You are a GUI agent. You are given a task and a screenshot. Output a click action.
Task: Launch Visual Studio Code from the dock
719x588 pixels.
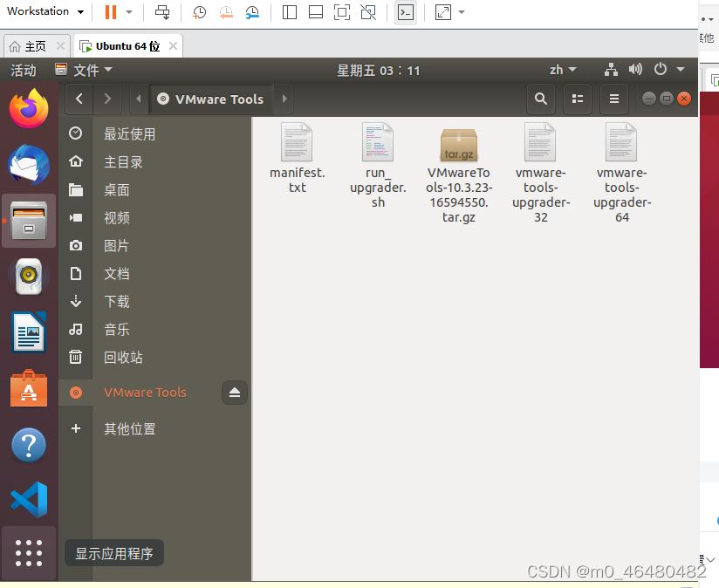(29, 500)
